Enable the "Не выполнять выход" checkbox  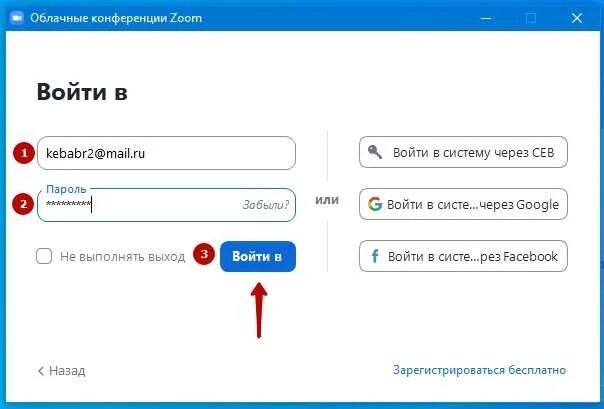44,256
